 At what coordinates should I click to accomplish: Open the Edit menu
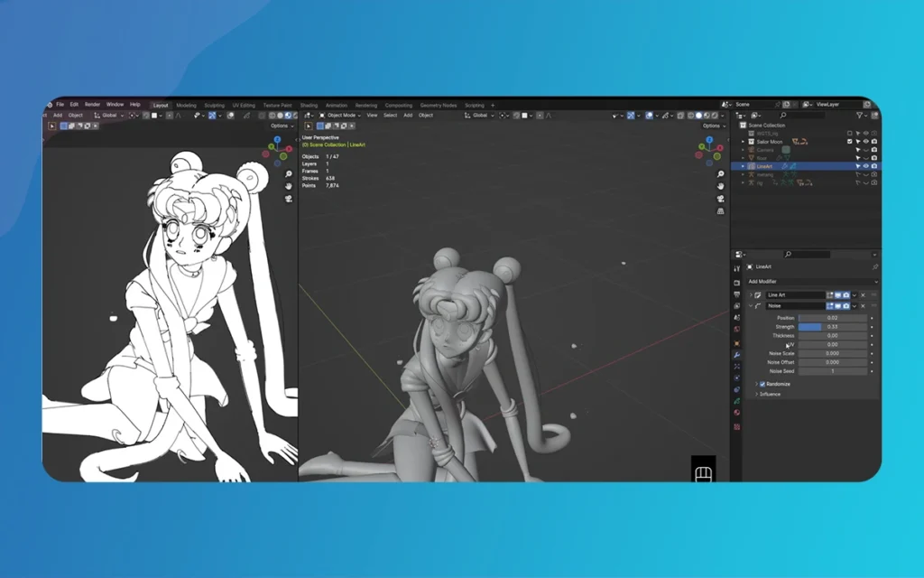coord(74,105)
